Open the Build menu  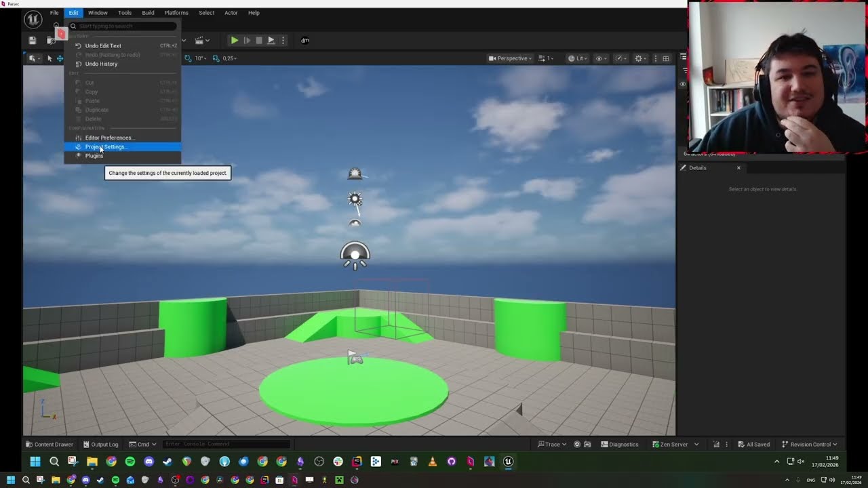coord(148,13)
